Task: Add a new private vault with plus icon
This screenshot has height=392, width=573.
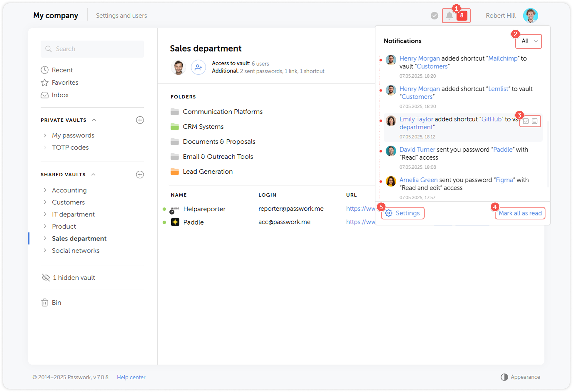Action: pyautogui.click(x=140, y=120)
